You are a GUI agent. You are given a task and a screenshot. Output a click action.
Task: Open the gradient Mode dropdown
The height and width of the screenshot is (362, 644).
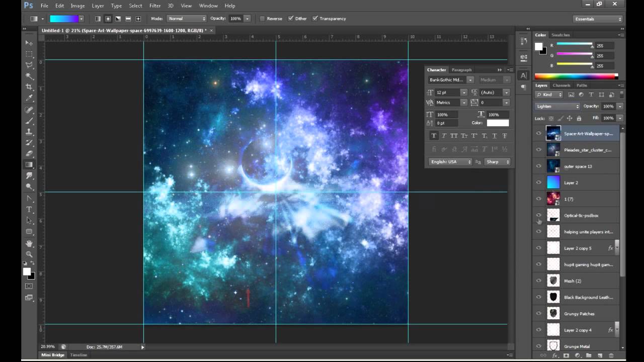pos(187,19)
